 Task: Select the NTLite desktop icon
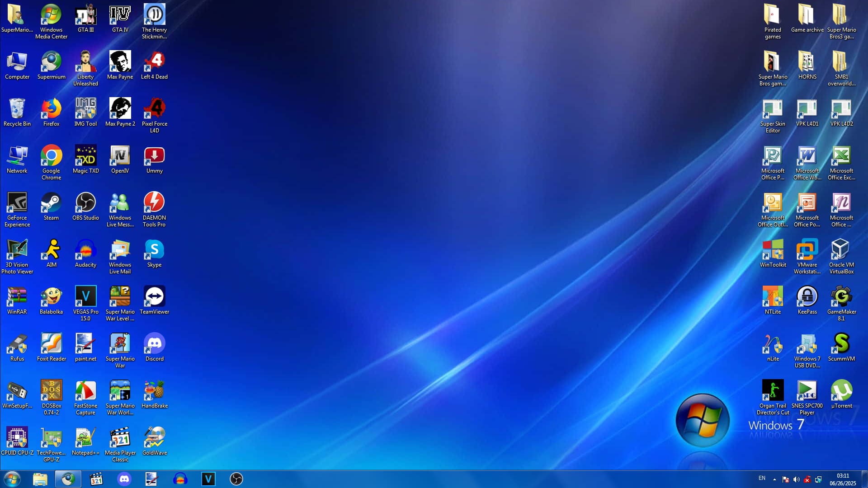pos(773,300)
